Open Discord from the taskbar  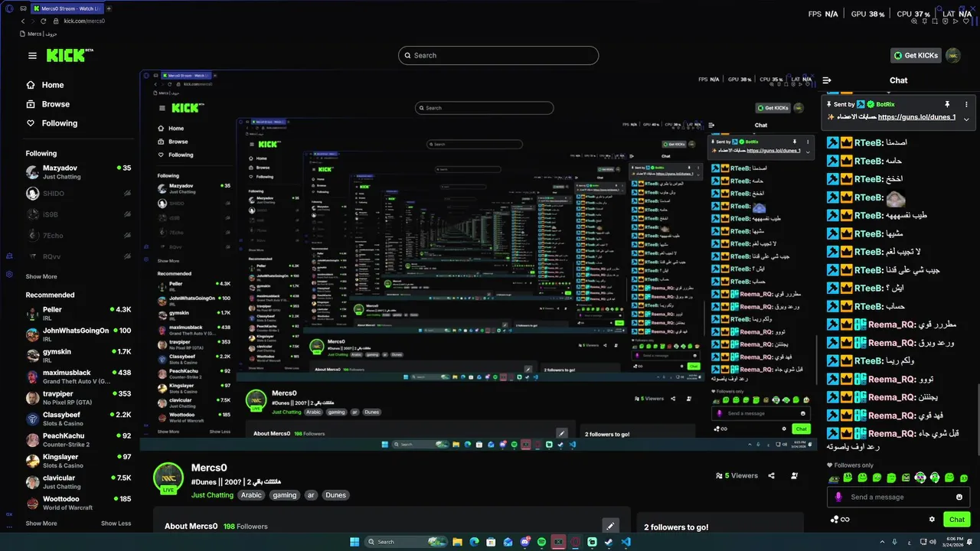[x=524, y=542]
